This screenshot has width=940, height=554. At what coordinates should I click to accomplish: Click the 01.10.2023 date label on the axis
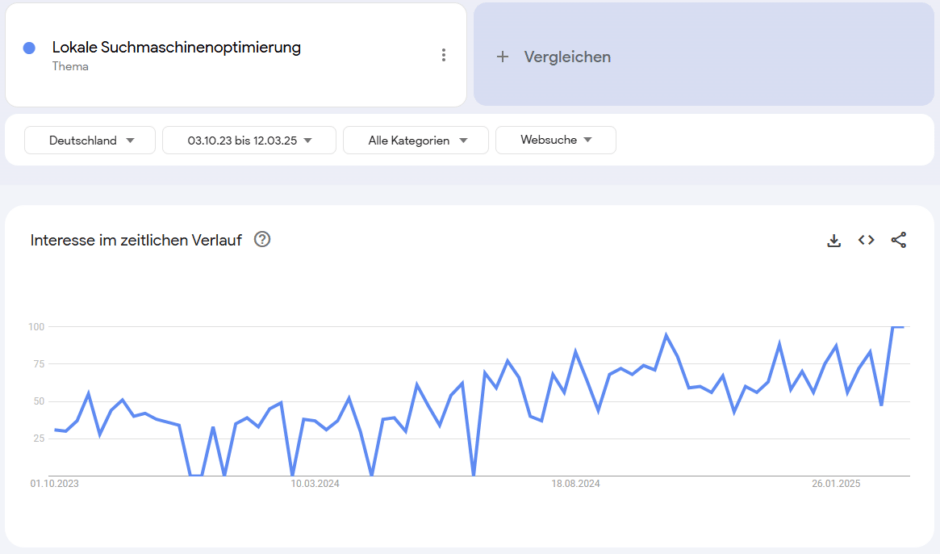54,484
